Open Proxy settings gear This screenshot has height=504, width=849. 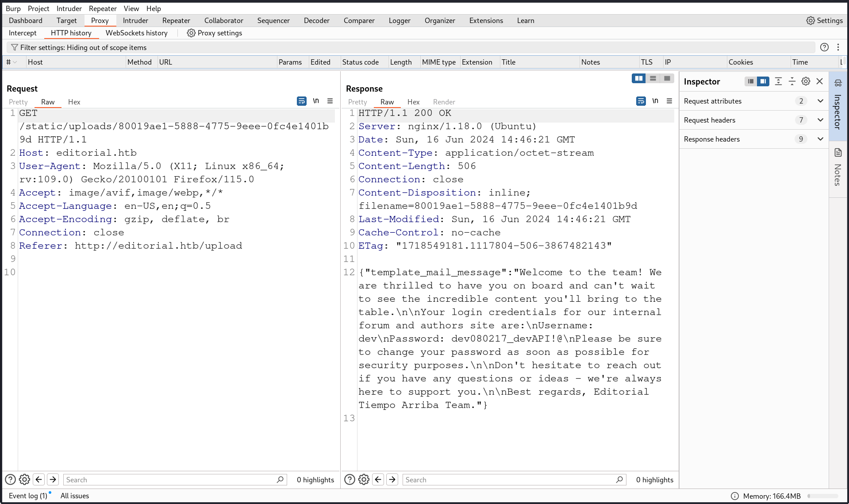[x=191, y=33]
